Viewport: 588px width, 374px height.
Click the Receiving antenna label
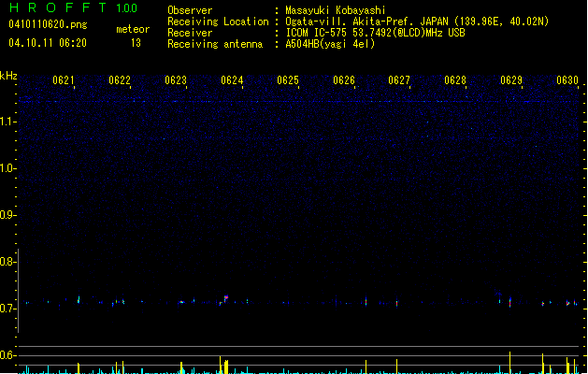(215, 44)
